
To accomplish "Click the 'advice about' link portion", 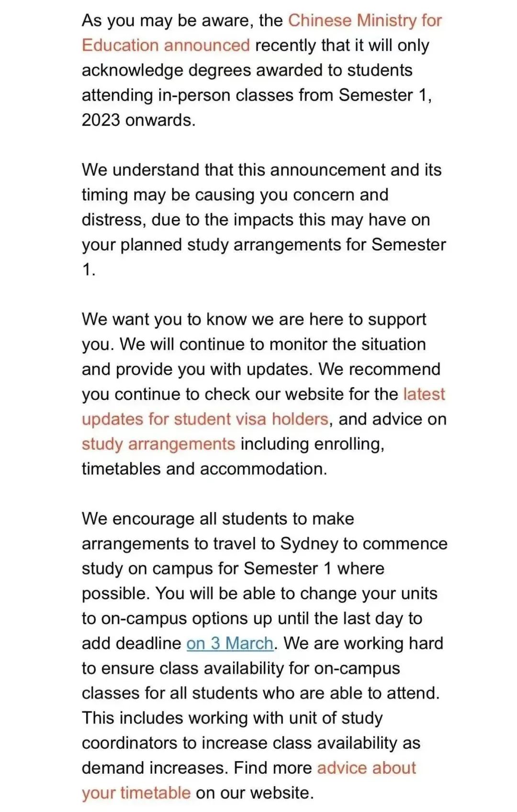I will [366, 768].
